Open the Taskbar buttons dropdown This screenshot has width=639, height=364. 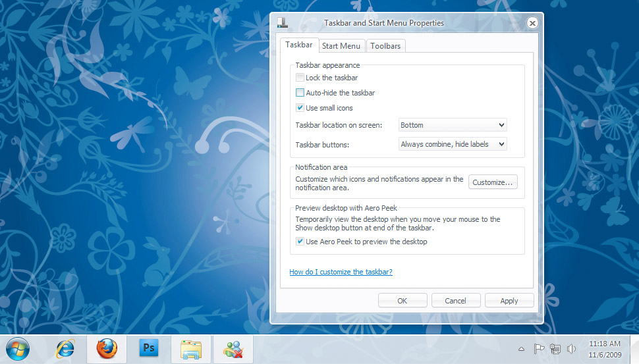point(453,144)
